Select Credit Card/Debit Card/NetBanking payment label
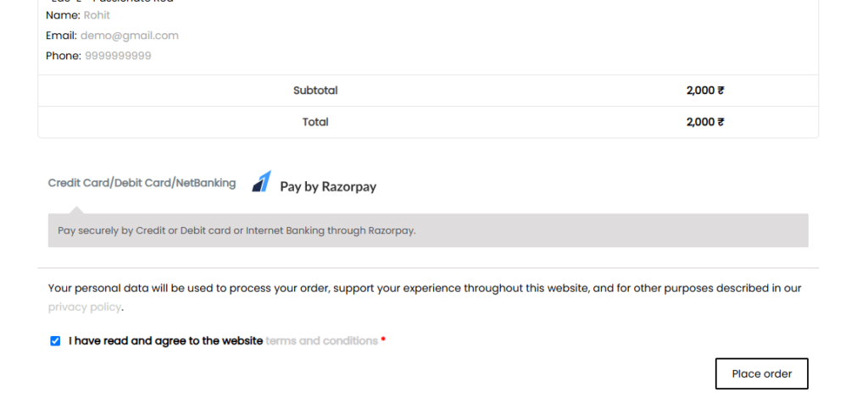Image resolution: width=868 pixels, height=403 pixels. [x=142, y=183]
